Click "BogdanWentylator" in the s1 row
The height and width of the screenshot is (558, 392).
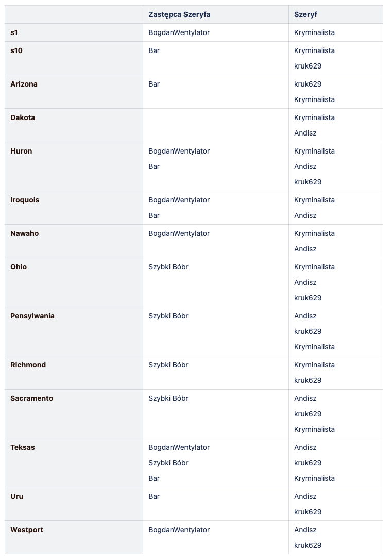[x=179, y=32]
